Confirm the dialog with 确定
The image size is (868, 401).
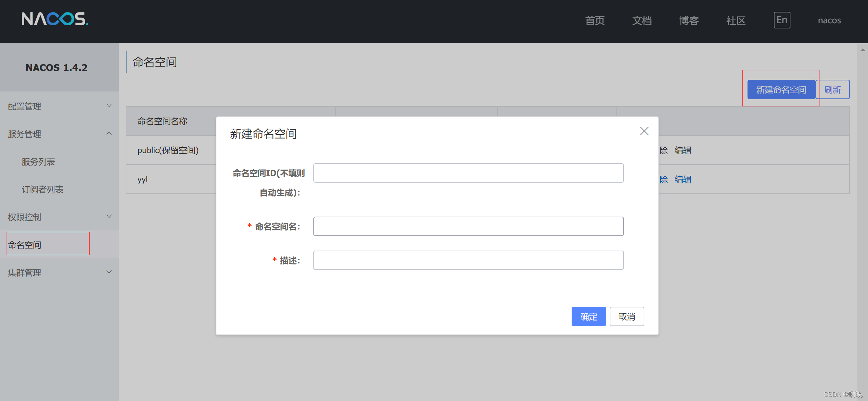[x=589, y=316]
